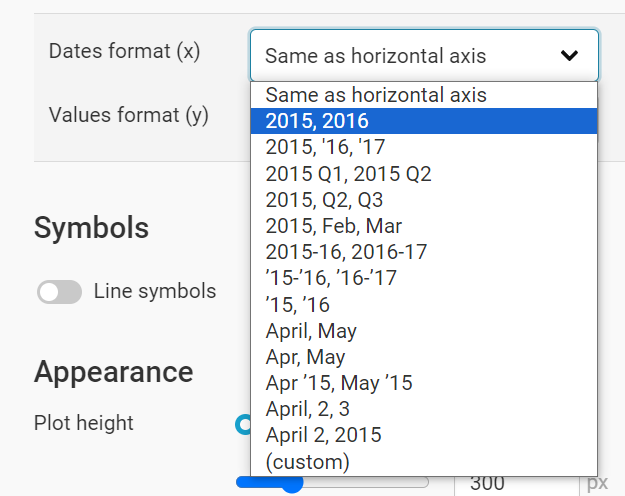Select the '(custom)' date format option
The image size is (625, 496).
(x=424, y=462)
